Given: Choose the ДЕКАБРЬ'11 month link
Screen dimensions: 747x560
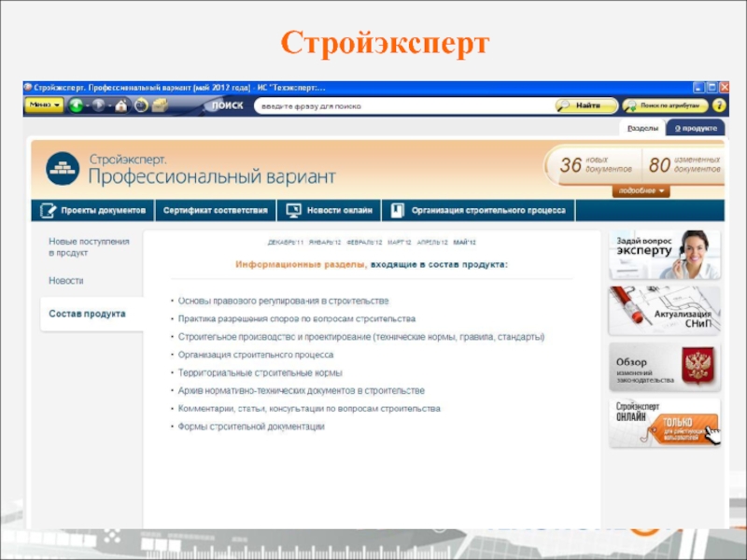Looking at the screenshot, I should point(286,243).
